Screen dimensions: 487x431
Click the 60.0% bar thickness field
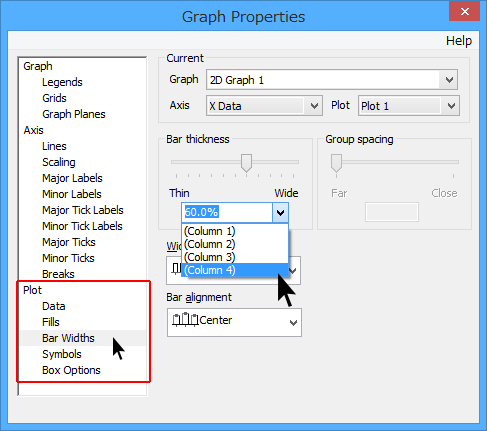[227, 212]
